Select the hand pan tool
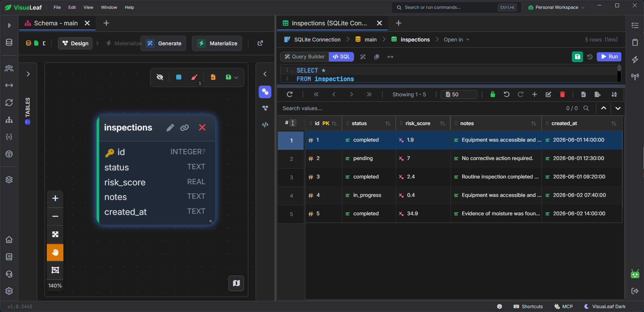The width and height of the screenshot is (644, 312). [55, 252]
